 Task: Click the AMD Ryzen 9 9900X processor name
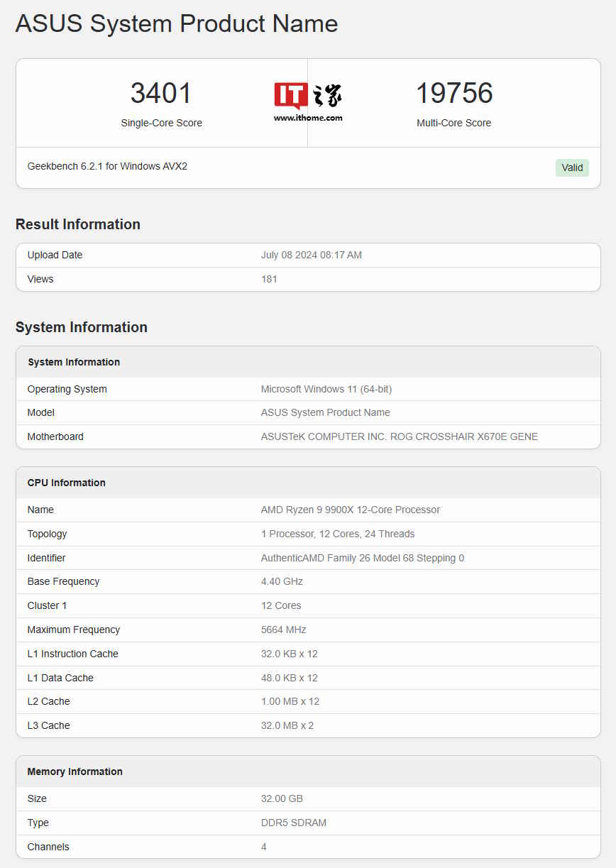pos(351,510)
